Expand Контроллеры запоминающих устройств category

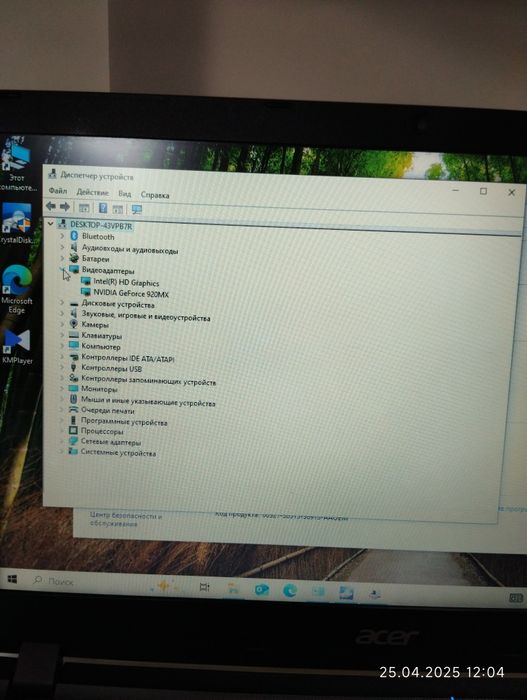click(x=62, y=378)
